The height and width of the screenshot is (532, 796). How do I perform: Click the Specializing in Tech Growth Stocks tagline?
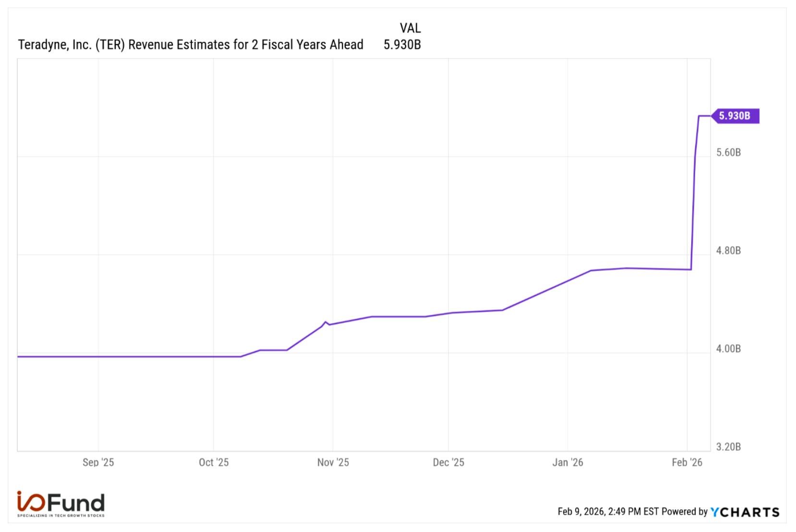pyautogui.click(x=60, y=516)
